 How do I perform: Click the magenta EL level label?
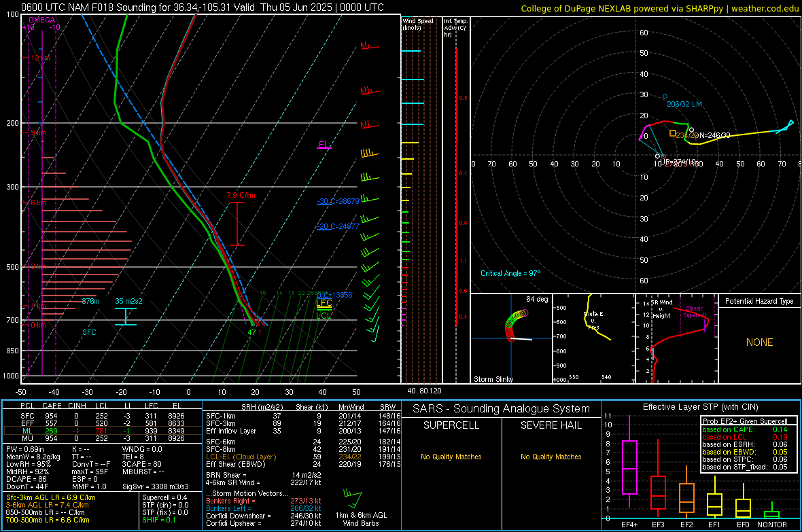[324, 145]
